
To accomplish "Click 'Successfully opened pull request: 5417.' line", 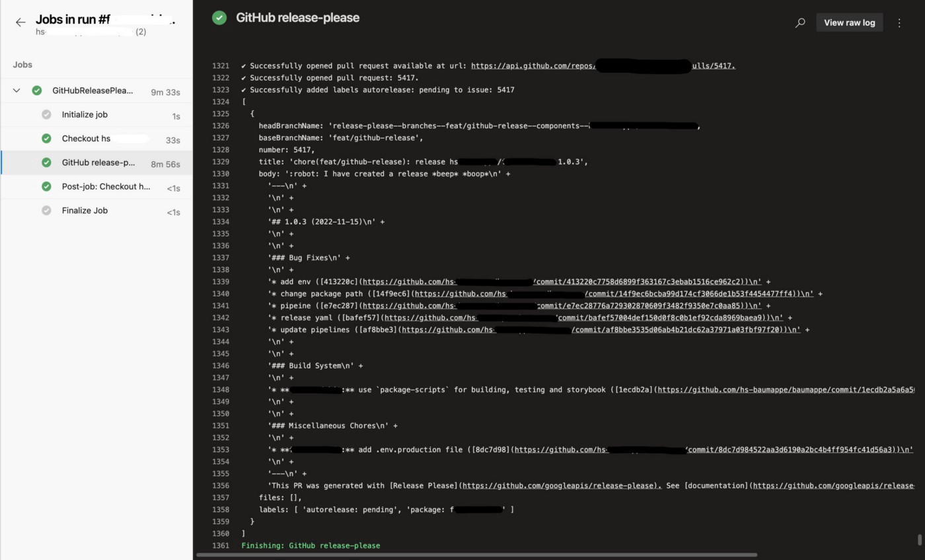I will point(330,78).
